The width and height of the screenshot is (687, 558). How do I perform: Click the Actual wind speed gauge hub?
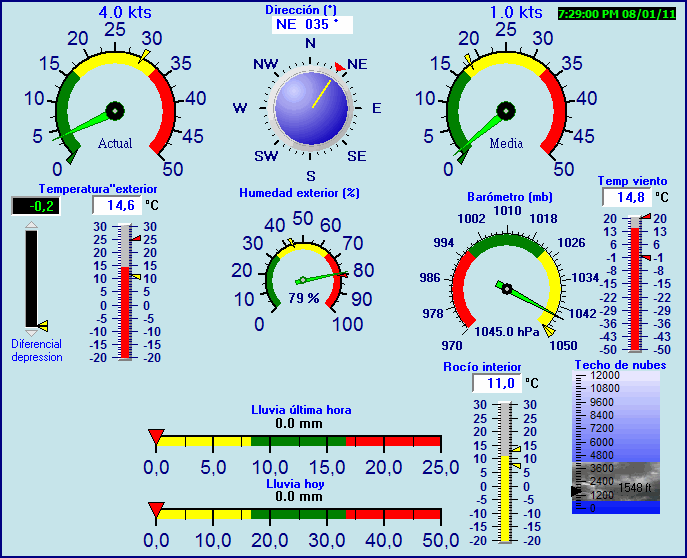coord(115,109)
